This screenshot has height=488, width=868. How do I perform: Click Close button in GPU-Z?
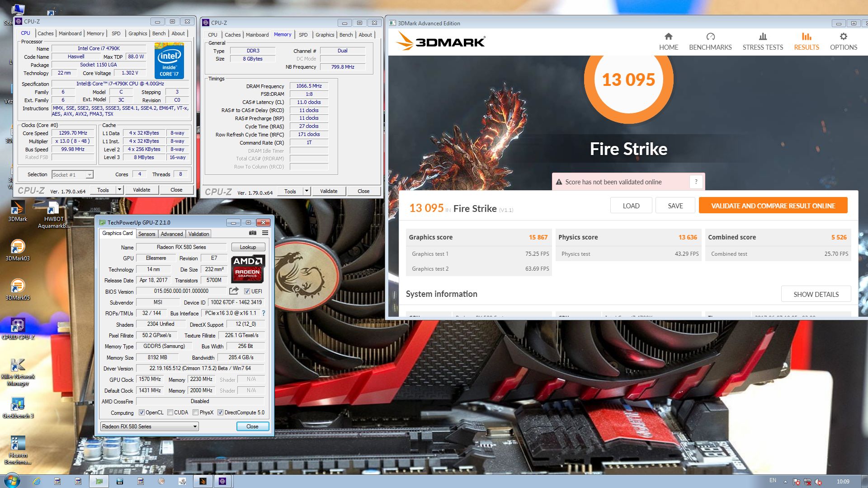pyautogui.click(x=252, y=426)
